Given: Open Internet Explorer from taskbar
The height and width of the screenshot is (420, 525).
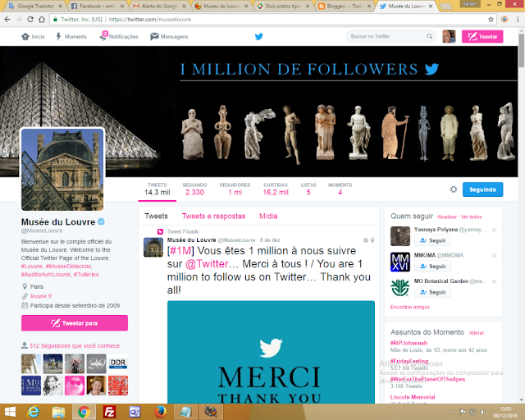Looking at the screenshot, I should coord(33,412).
